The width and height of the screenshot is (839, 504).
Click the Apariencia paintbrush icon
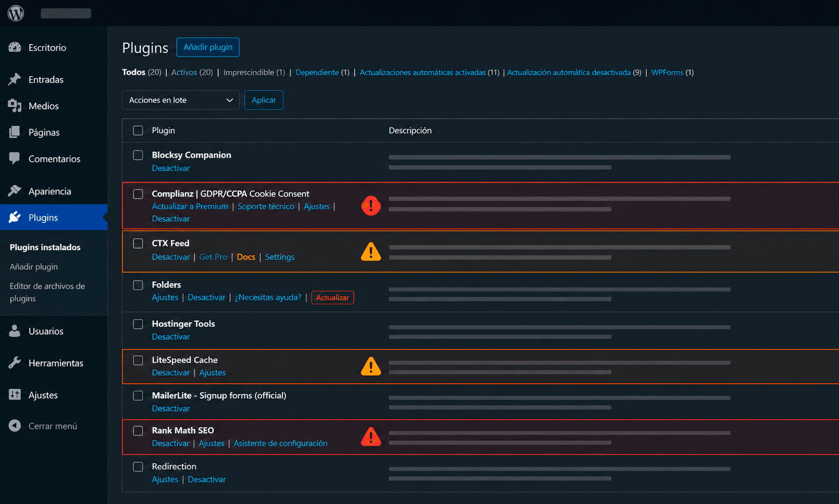coord(15,191)
